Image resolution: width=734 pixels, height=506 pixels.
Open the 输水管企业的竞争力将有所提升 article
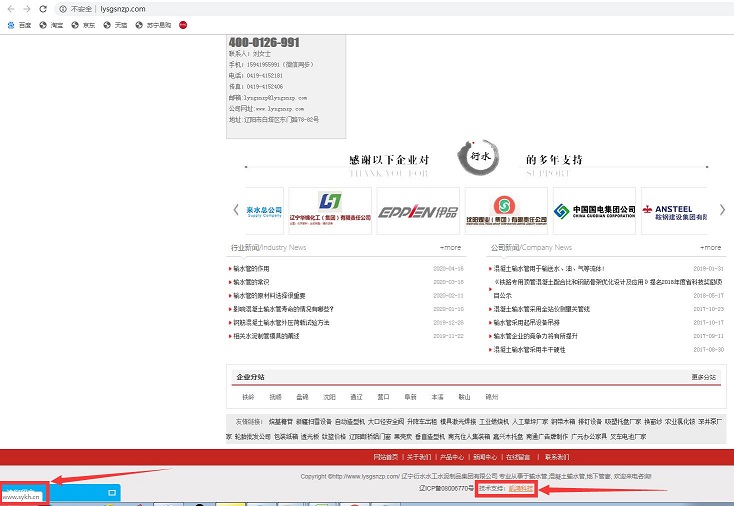click(536, 336)
